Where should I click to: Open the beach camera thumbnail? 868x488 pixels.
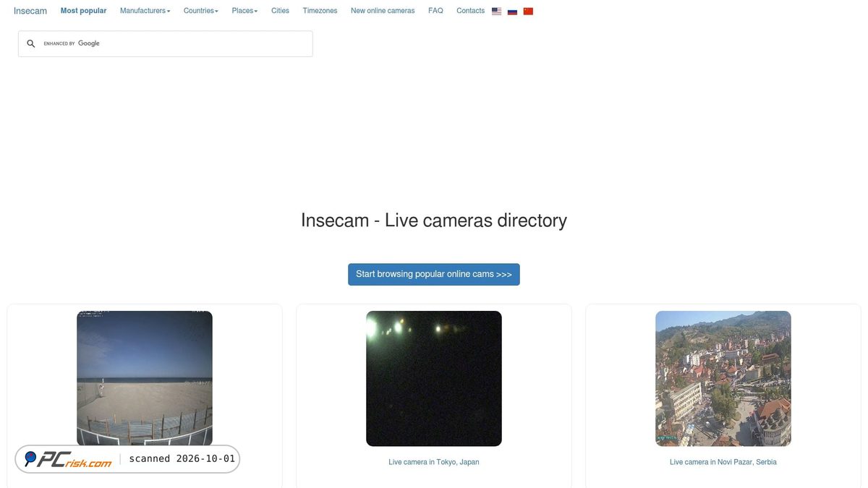pos(145,378)
